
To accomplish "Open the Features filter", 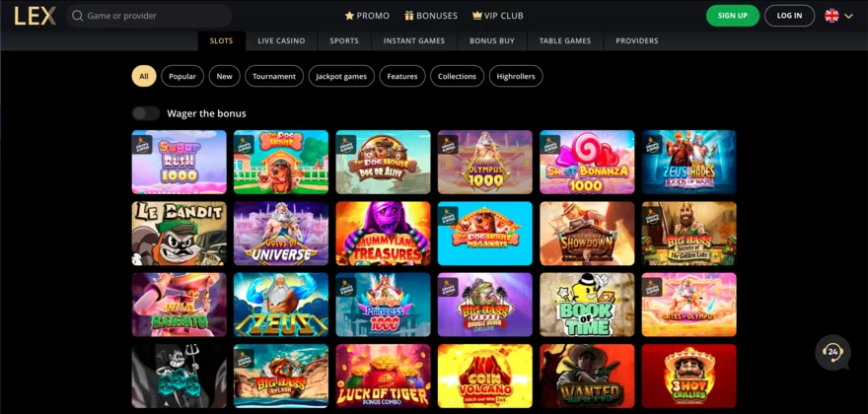I will click(x=402, y=76).
